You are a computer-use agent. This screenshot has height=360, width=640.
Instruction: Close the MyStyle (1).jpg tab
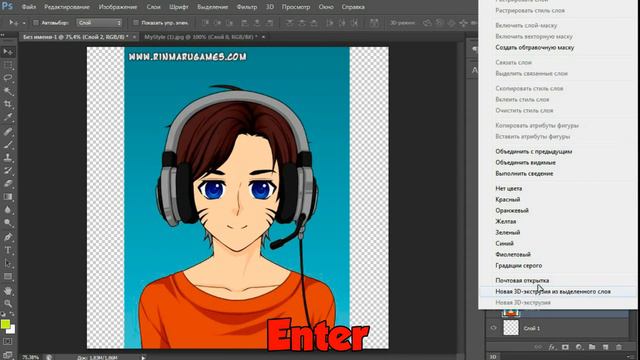click(263, 37)
